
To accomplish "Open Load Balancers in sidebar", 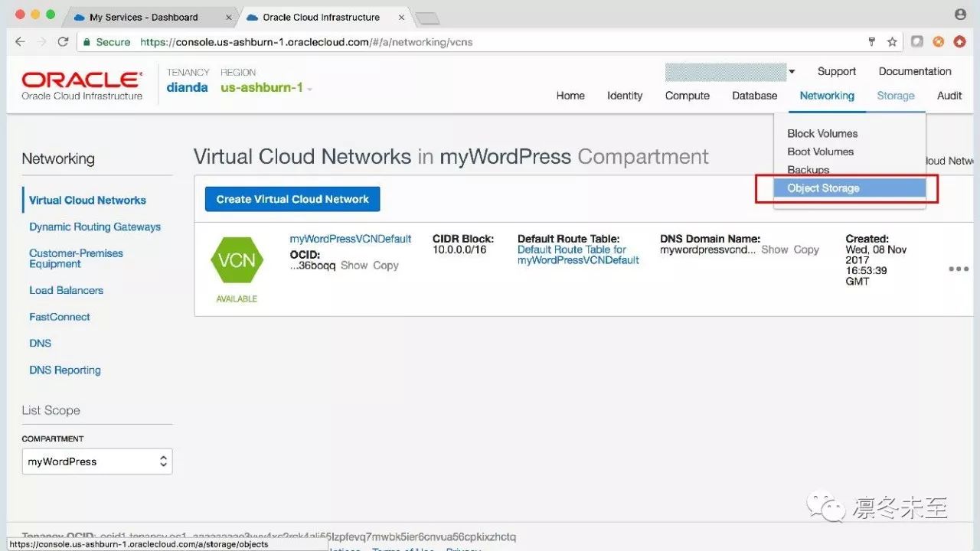I will [66, 291].
